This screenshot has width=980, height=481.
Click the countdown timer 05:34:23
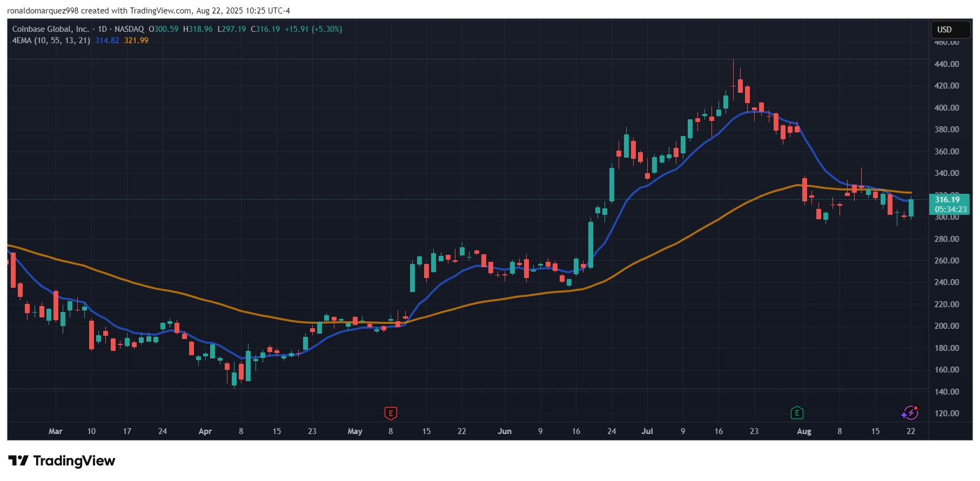coord(951,209)
